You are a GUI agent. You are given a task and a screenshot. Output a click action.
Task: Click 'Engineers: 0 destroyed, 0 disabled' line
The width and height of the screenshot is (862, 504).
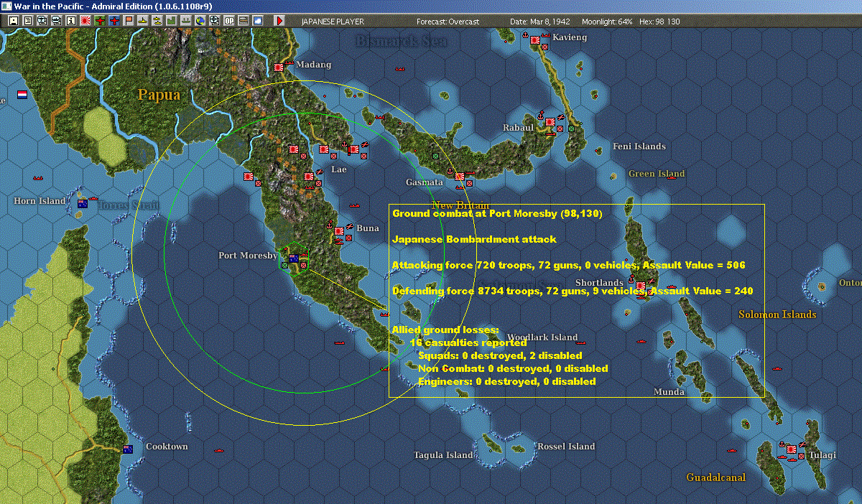pyautogui.click(x=507, y=381)
